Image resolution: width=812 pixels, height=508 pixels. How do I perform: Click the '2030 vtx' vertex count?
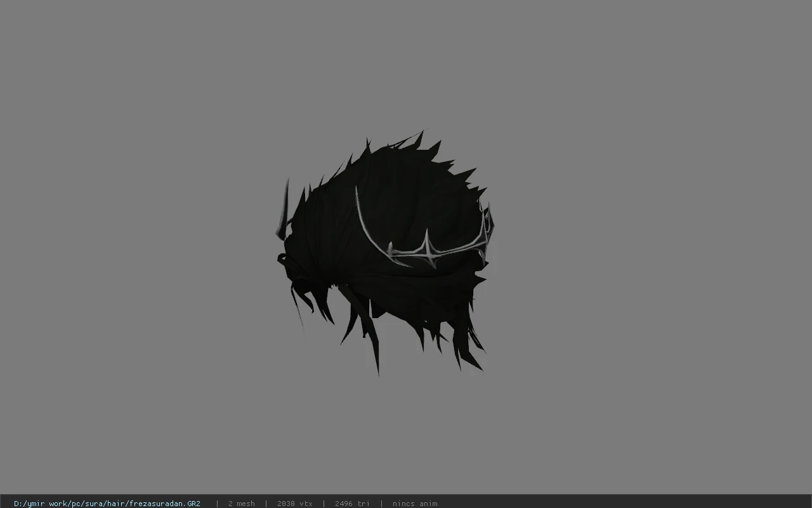295,504
